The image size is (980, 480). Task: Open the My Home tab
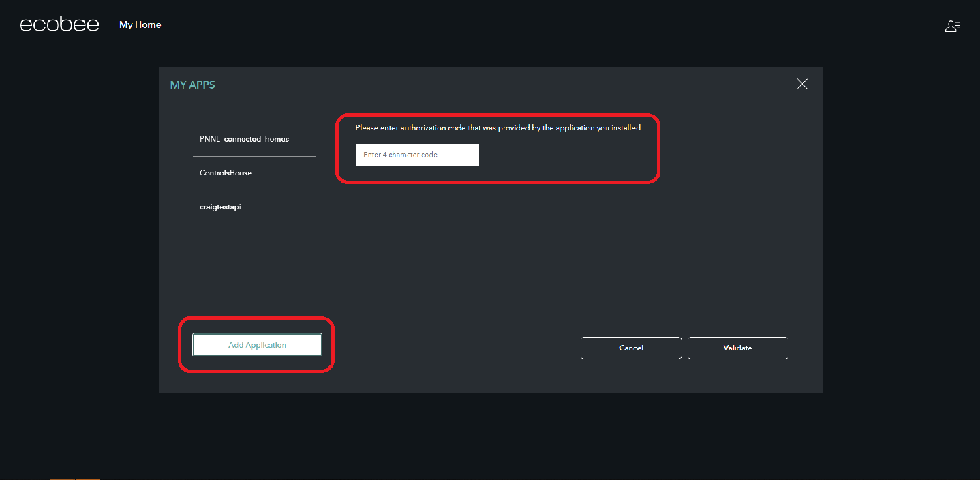click(x=140, y=25)
